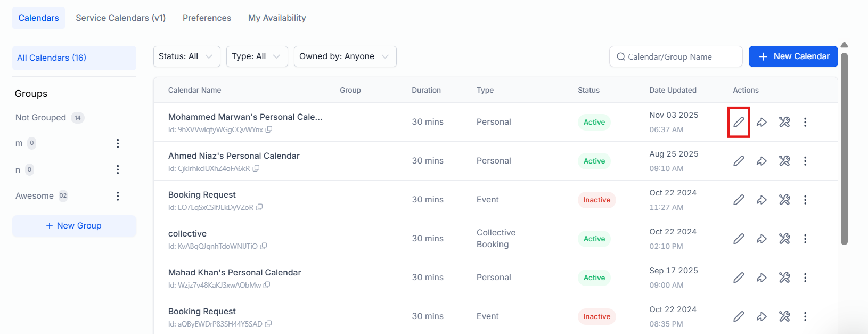868x334 pixels.
Task: Open three-dot menu for Awesome group
Action: tap(118, 196)
